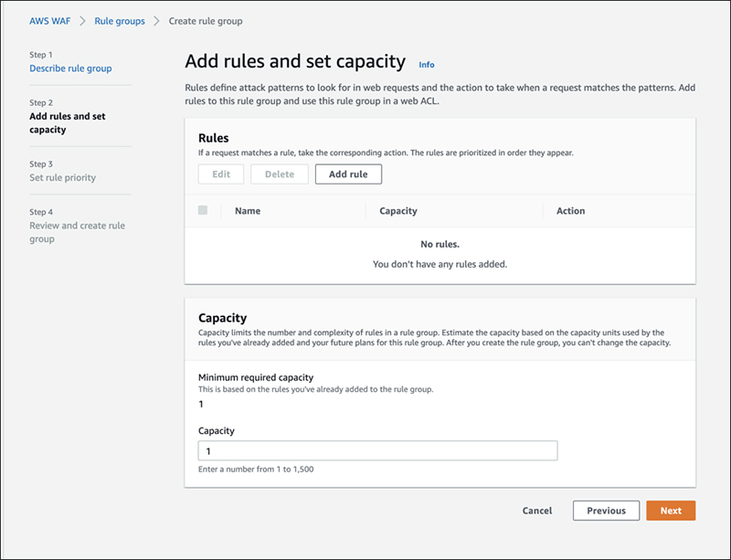Click the Name column header
This screenshot has height=560, width=731.
(x=248, y=211)
